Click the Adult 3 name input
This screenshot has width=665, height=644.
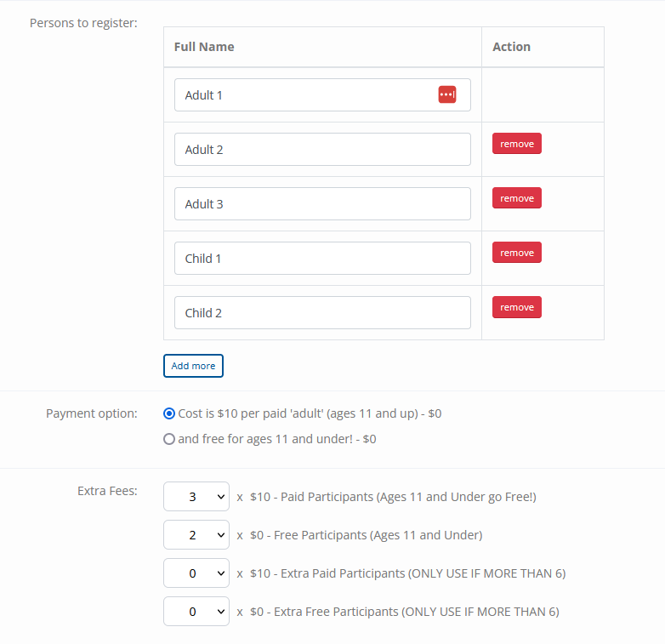(x=322, y=204)
